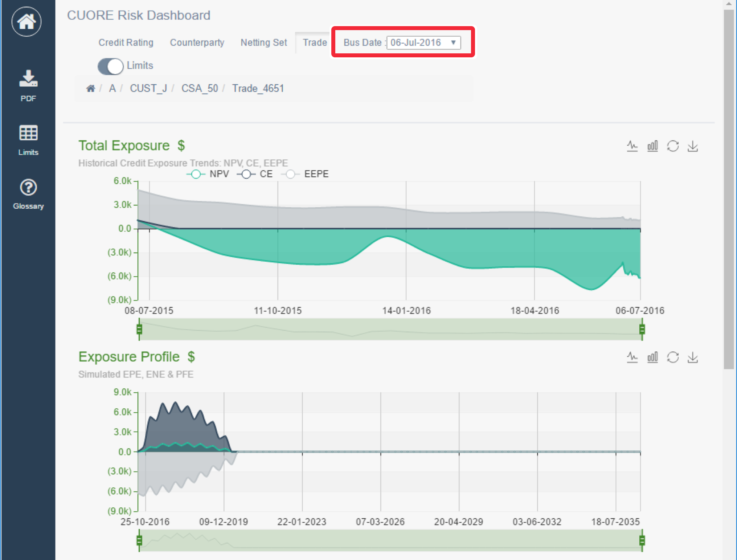Viewport: 737px width, 560px height.
Task: Download the Exposure Profile chart image
Action: tap(693, 357)
